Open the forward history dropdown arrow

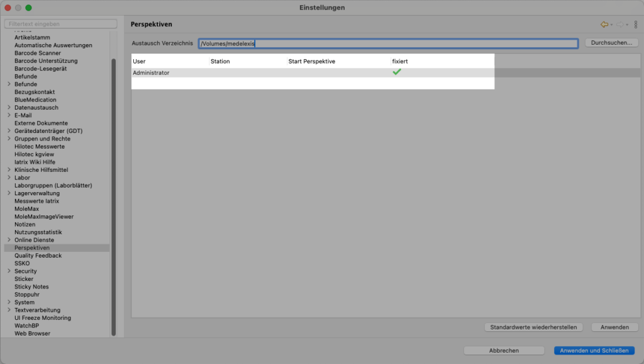pos(627,25)
